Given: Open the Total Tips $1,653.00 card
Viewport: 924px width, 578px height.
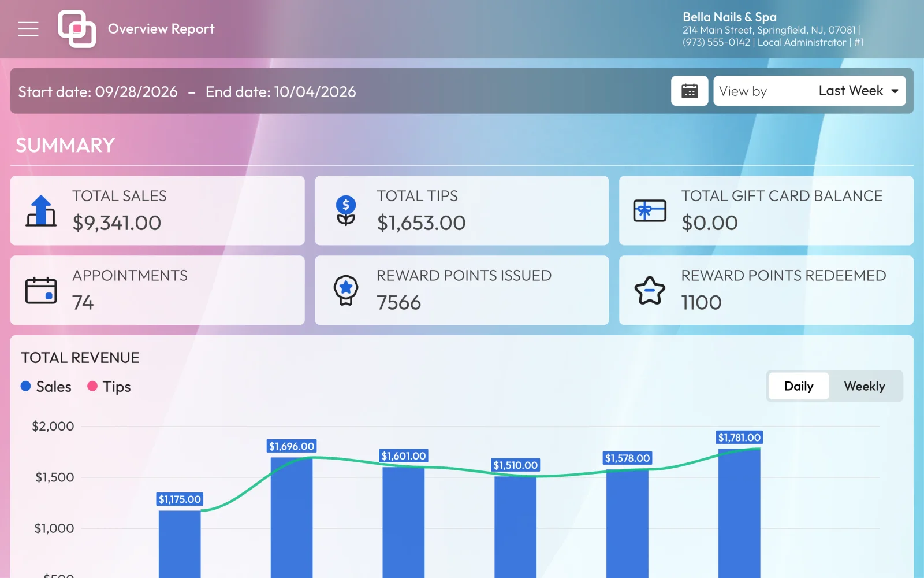Looking at the screenshot, I should (x=461, y=210).
